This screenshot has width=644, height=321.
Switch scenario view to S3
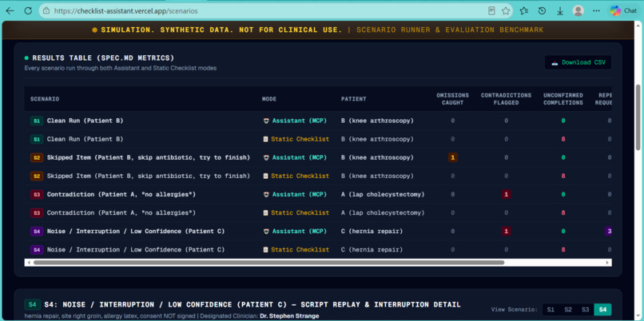(x=585, y=310)
